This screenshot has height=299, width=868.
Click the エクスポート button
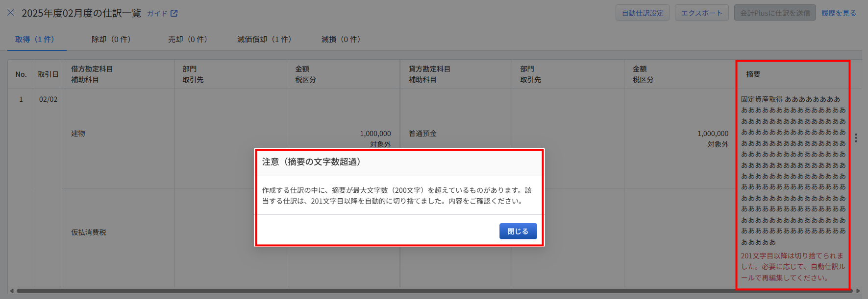(x=701, y=13)
